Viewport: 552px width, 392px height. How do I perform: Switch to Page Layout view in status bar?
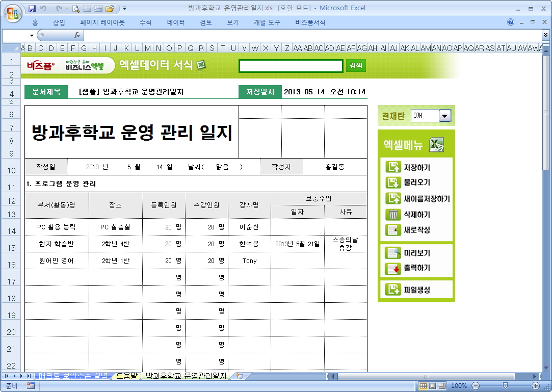pyautogui.click(x=432, y=386)
